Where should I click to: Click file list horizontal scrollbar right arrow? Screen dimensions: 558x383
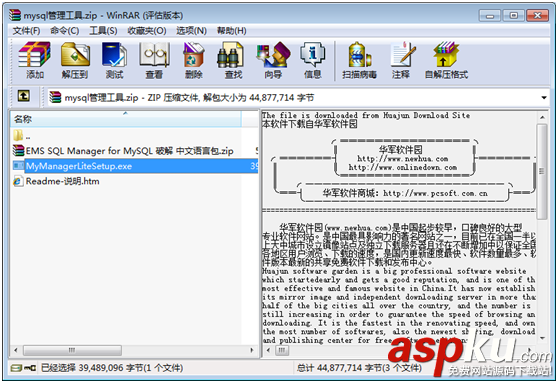252,350
